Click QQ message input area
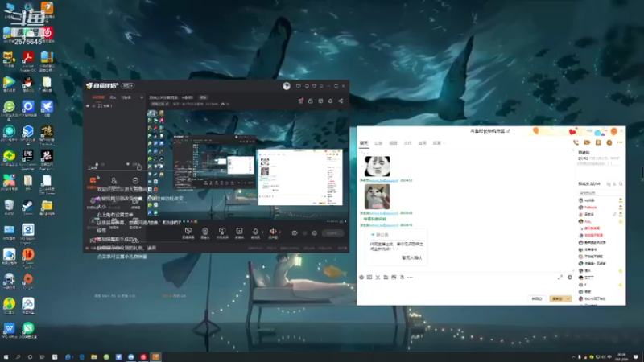 466,287
